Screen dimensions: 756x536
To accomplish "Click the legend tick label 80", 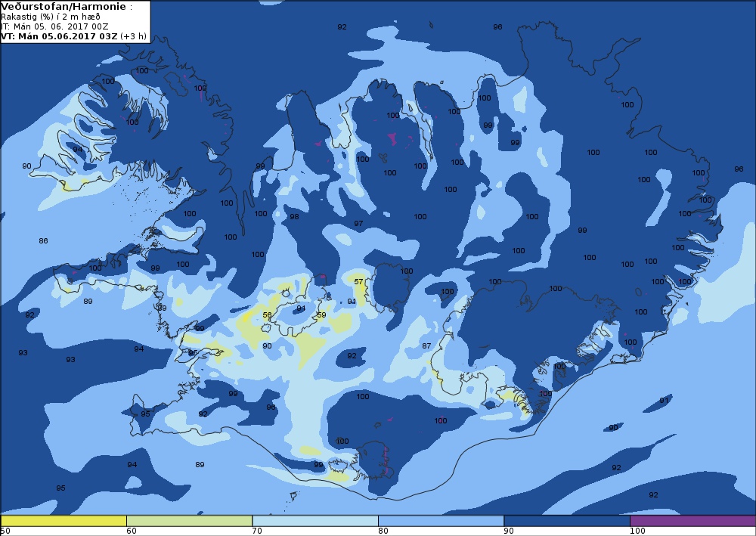I will click(x=383, y=531).
